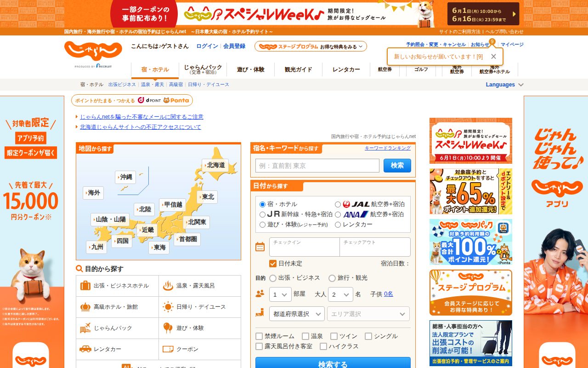Open the room count dropdown
Viewport: 588px width, 368px height.
coord(280,294)
